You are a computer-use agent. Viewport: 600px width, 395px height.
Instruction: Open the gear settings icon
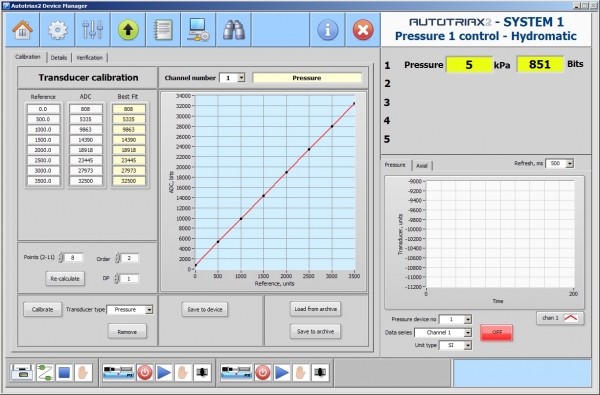click(57, 30)
